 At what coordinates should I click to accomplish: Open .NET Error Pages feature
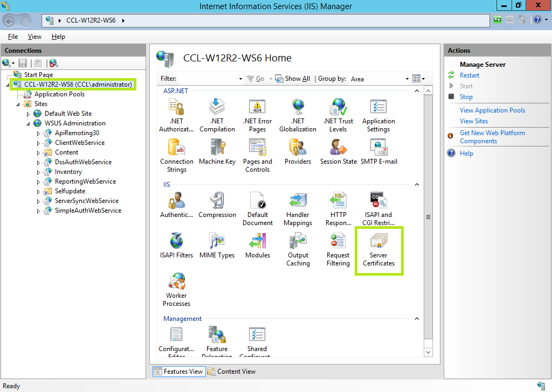[x=257, y=115]
